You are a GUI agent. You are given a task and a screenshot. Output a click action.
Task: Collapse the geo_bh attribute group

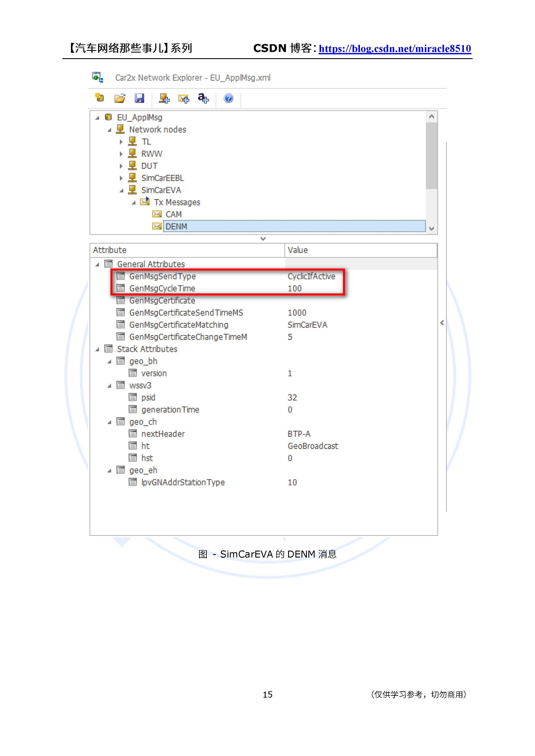pyautogui.click(x=109, y=362)
